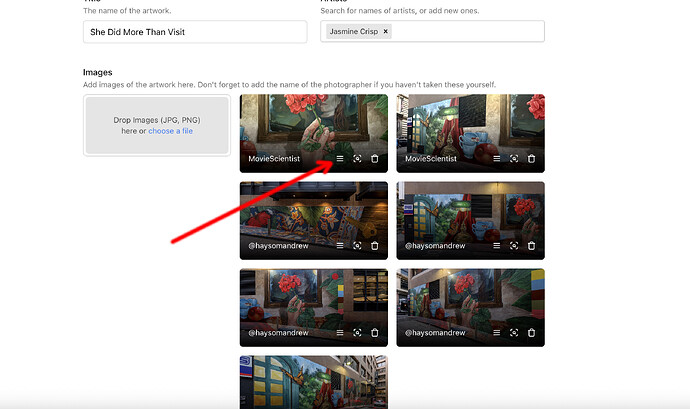Select the first mural image thumbnail
The image size is (690, 409).
point(313,120)
